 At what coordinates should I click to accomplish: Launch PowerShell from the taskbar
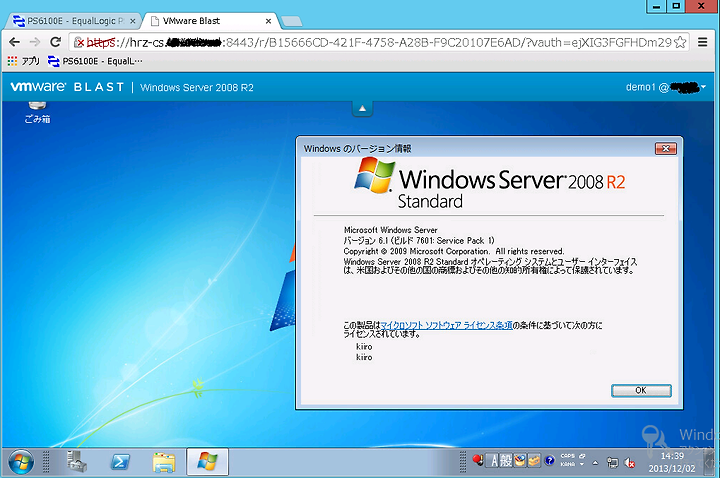pyautogui.click(x=120, y=461)
